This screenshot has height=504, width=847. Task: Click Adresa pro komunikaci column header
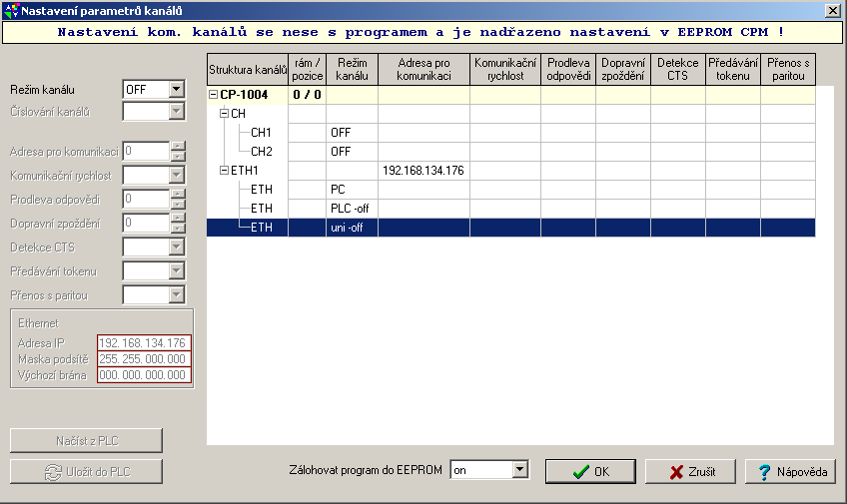(424, 69)
